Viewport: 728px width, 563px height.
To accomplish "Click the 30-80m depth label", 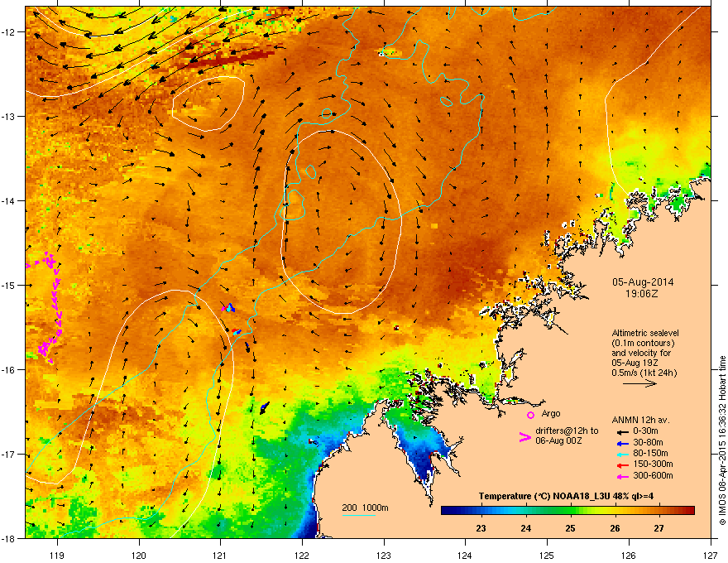I will pyautogui.click(x=648, y=442).
